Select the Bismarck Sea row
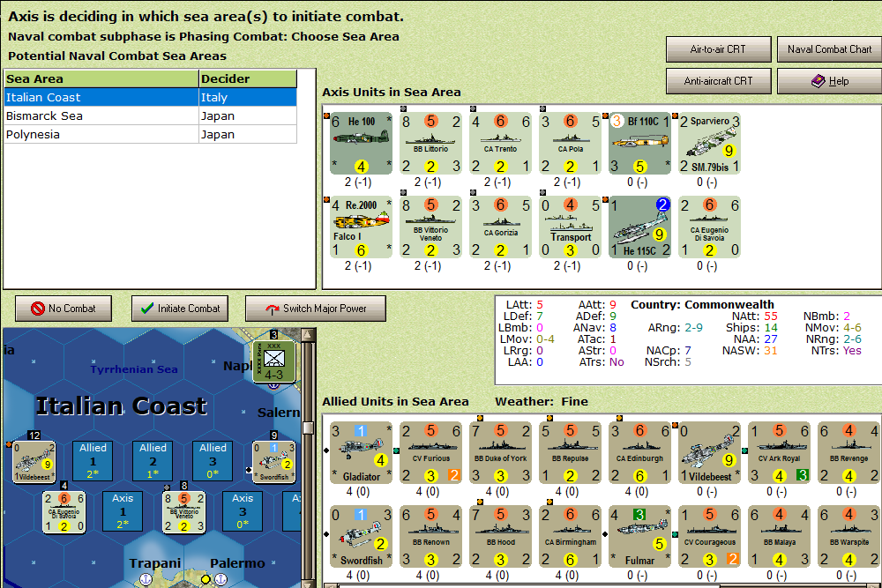Image resolution: width=882 pixels, height=588 pixels. tap(151, 115)
